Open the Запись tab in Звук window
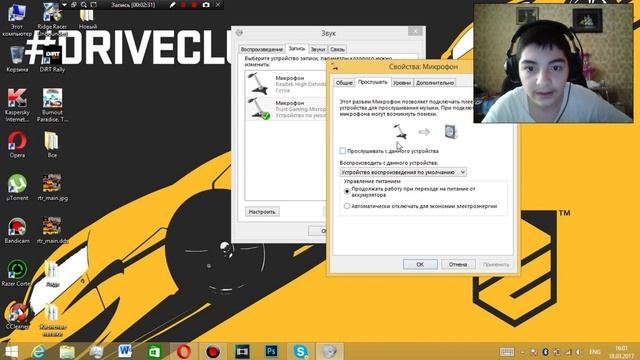Screen dimensions: 640x360 [x=297, y=49]
